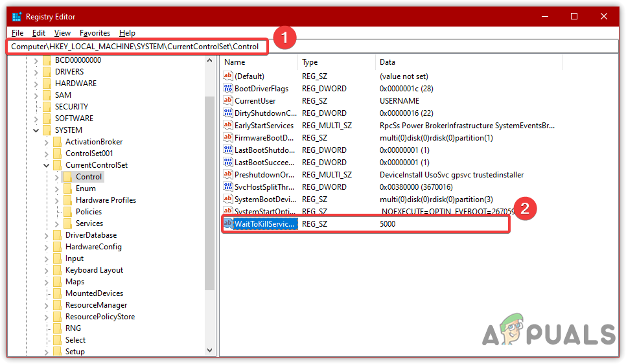
Task: Click the folder icon of SECURITY key
Action: click(x=47, y=107)
